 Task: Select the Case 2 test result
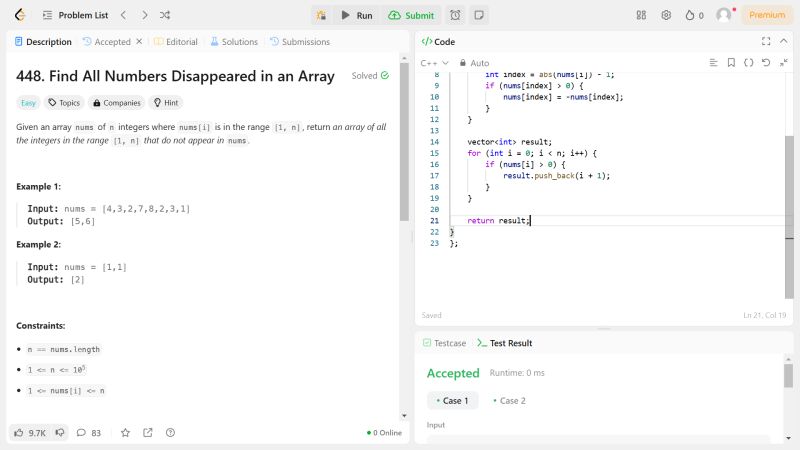pyautogui.click(x=508, y=400)
